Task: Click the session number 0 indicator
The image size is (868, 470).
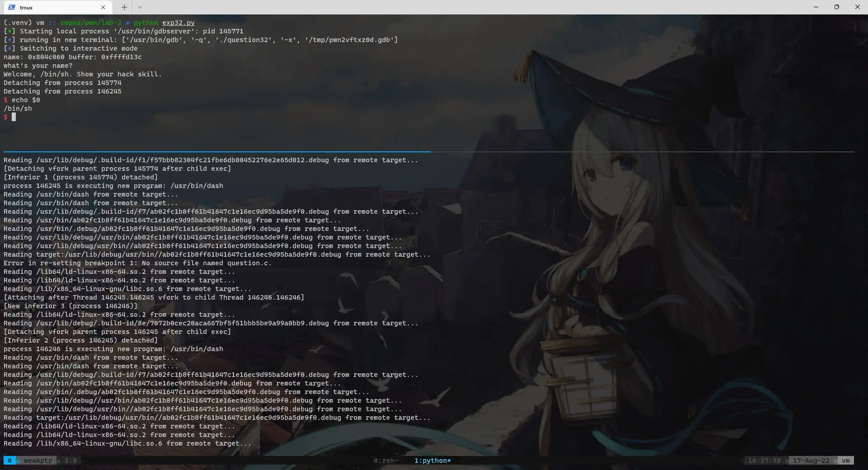Action: (9, 461)
